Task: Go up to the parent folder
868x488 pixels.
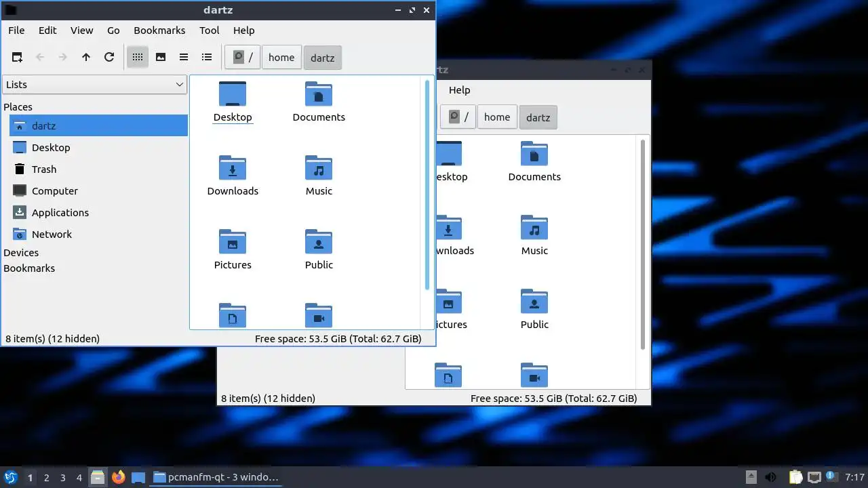Action: coord(86,58)
